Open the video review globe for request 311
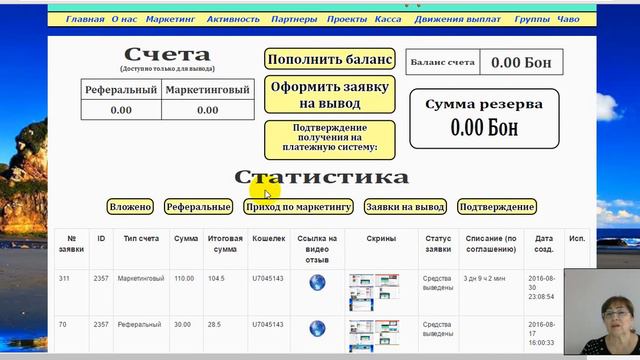This screenshot has width=640, height=360. click(317, 282)
